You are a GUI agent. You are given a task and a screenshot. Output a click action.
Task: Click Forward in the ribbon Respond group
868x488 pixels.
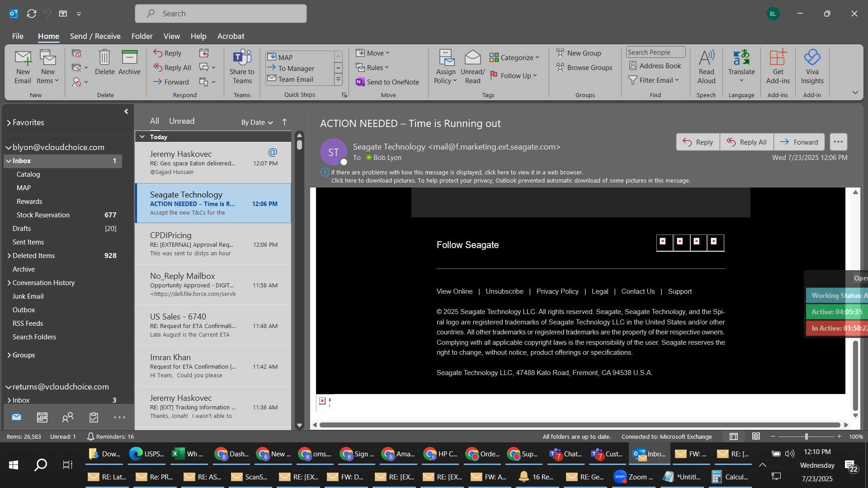pos(171,82)
